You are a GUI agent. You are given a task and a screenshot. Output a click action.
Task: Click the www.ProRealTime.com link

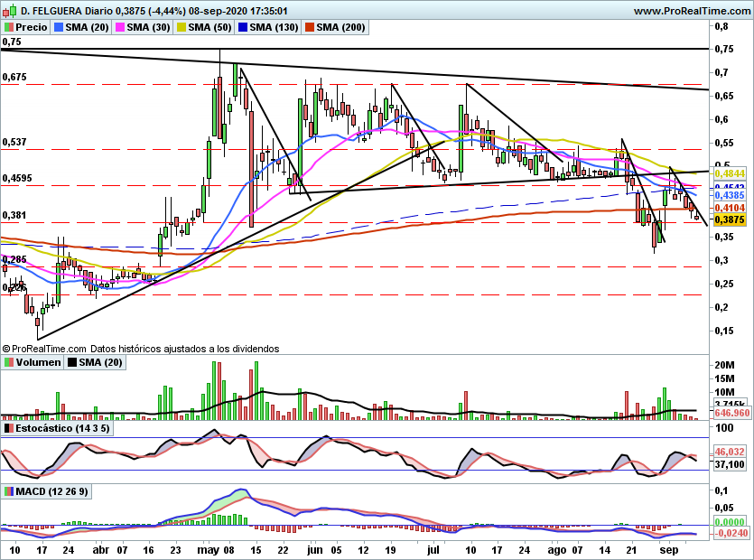tap(692, 11)
